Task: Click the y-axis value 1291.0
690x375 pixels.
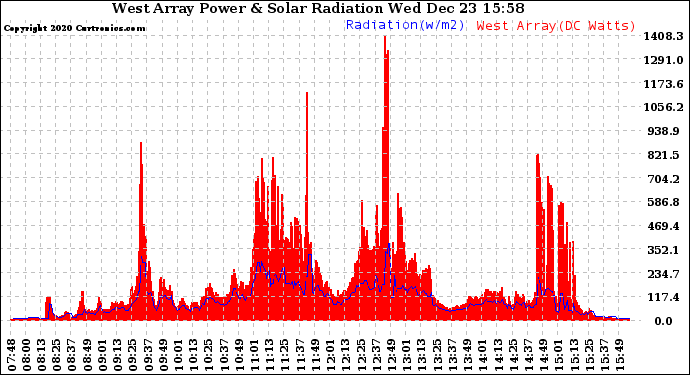Action: click(663, 60)
